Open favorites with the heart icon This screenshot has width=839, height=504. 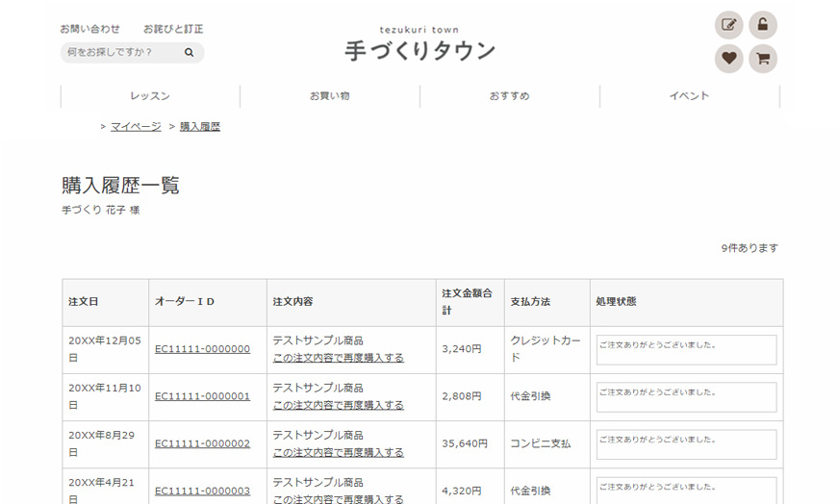(728, 59)
